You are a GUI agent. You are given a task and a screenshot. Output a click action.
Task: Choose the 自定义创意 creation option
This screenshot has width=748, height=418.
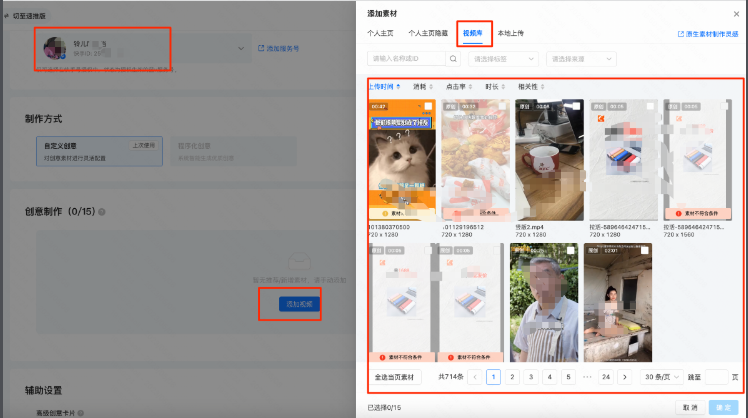tap(99, 151)
